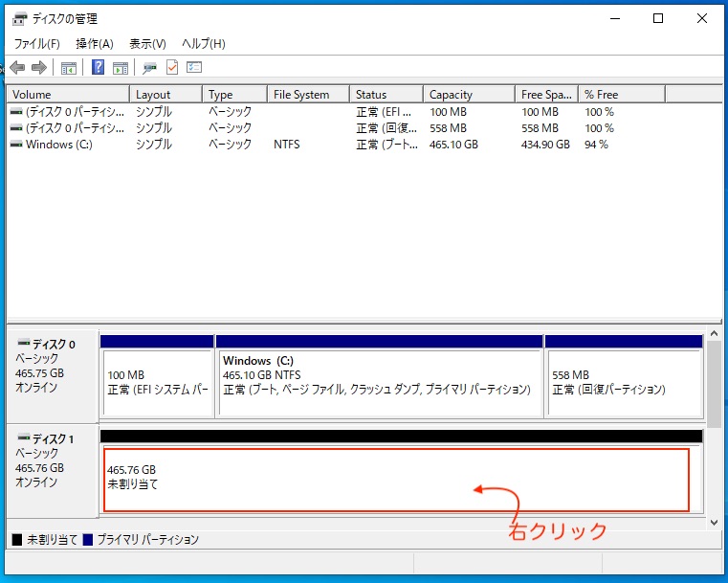
Task: Sort by the Volume column header
Action: [x=68, y=95]
